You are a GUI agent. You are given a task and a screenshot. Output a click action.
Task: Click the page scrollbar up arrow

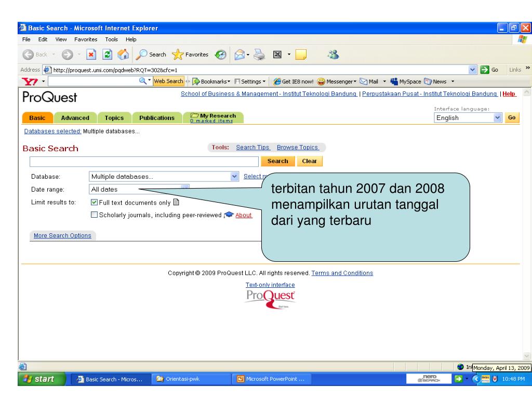(x=526, y=92)
